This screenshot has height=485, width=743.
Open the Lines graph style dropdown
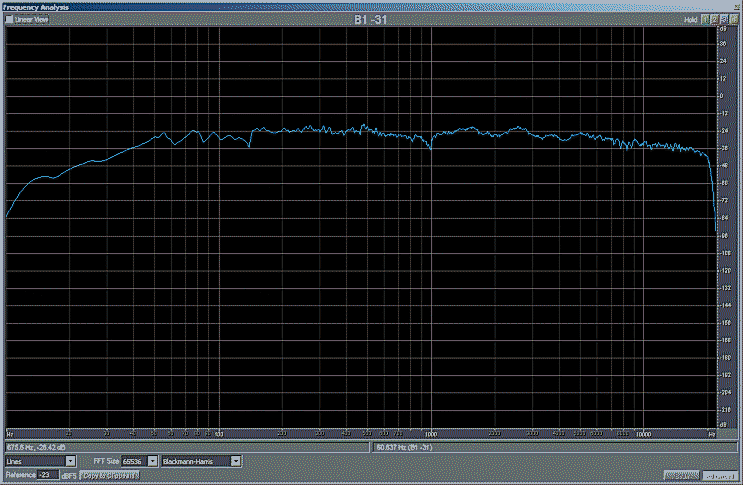click(40, 461)
